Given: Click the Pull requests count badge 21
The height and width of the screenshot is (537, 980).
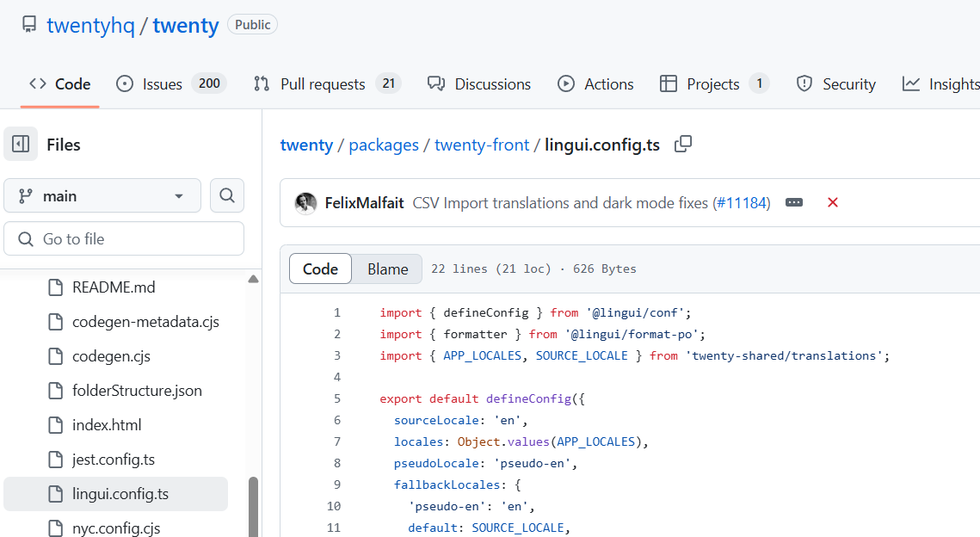Looking at the screenshot, I should (389, 83).
